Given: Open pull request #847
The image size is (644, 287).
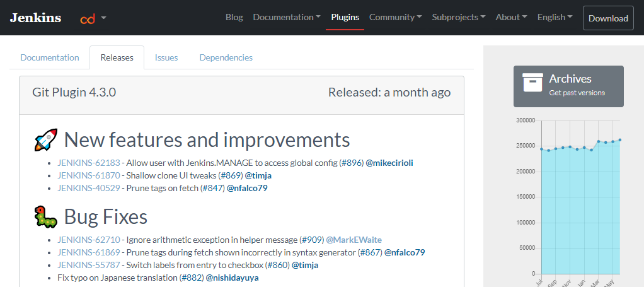Looking at the screenshot, I should (213, 189).
